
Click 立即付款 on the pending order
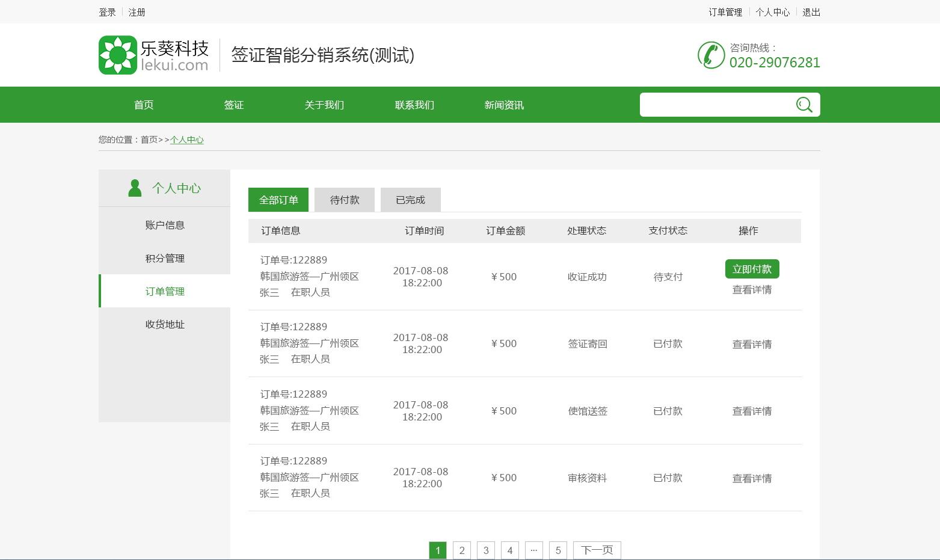751,268
